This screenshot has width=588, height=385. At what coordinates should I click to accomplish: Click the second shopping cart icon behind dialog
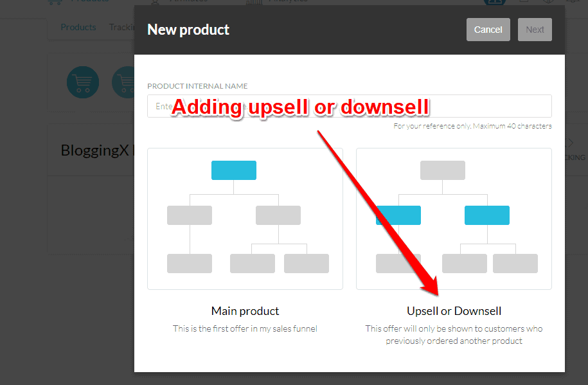point(123,82)
